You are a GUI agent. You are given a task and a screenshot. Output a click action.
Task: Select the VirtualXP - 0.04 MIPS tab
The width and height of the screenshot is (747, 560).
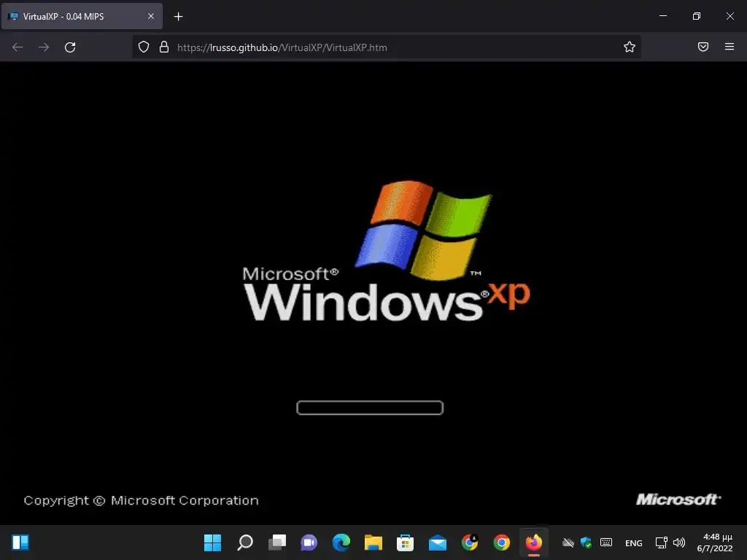pos(82,16)
